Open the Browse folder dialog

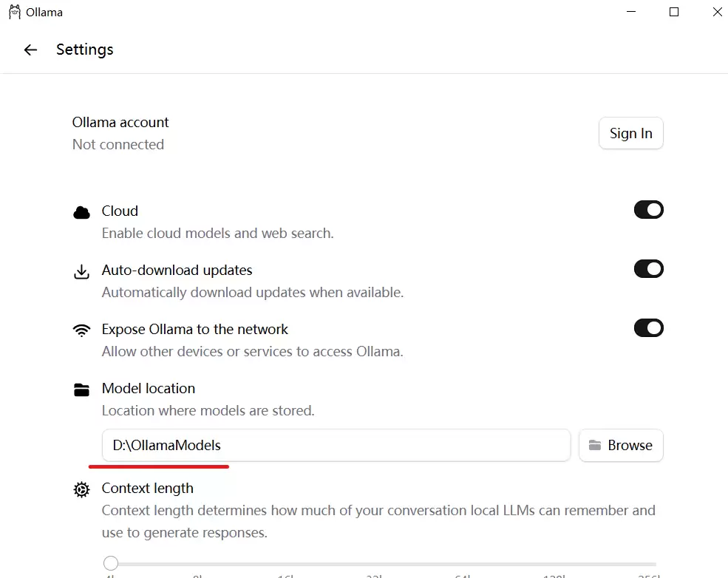coord(621,446)
